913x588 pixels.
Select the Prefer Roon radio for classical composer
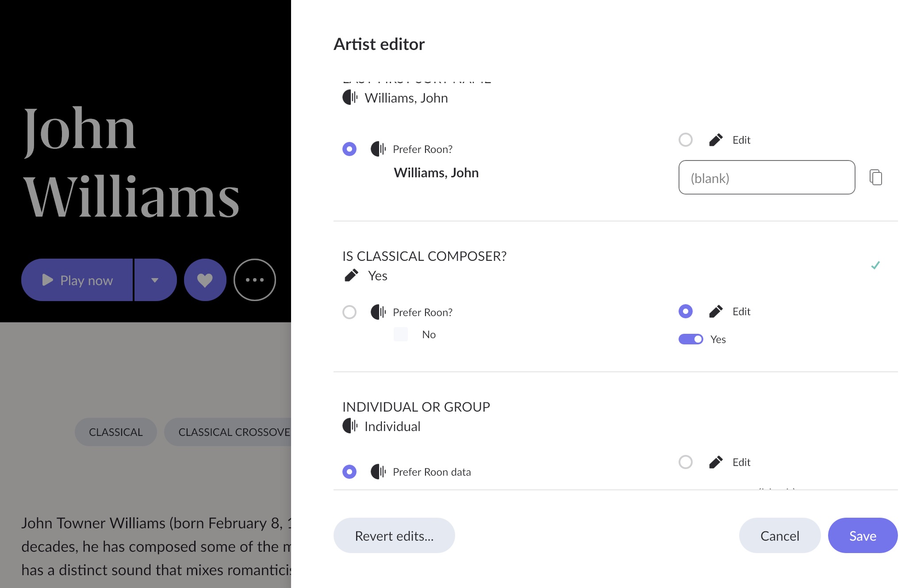tap(349, 312)
